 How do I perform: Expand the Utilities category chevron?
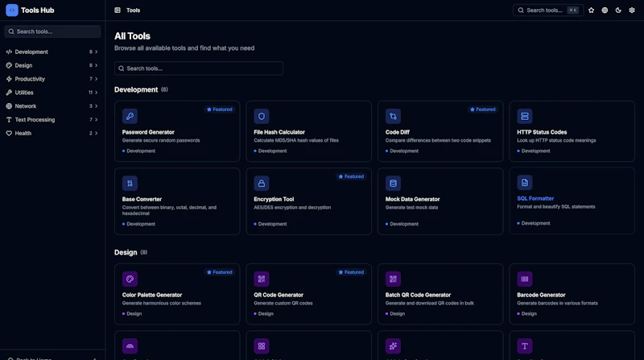pos(96,93)
